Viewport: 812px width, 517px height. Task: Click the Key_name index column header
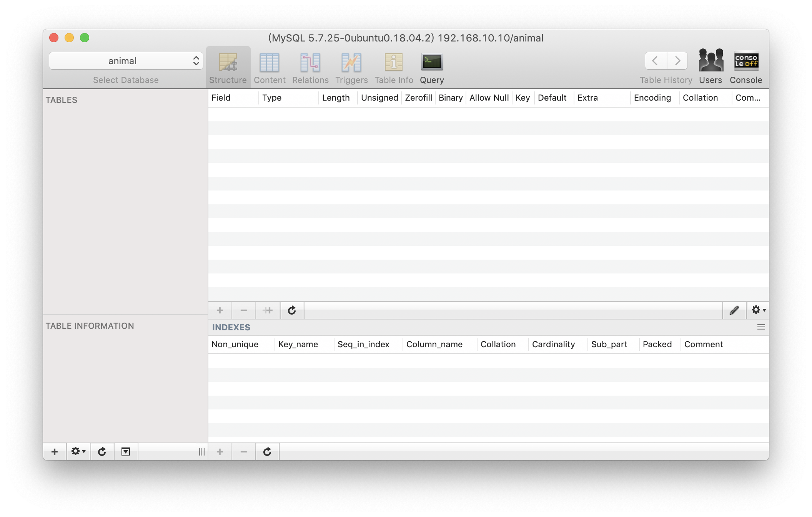click(x=304, y=345)
